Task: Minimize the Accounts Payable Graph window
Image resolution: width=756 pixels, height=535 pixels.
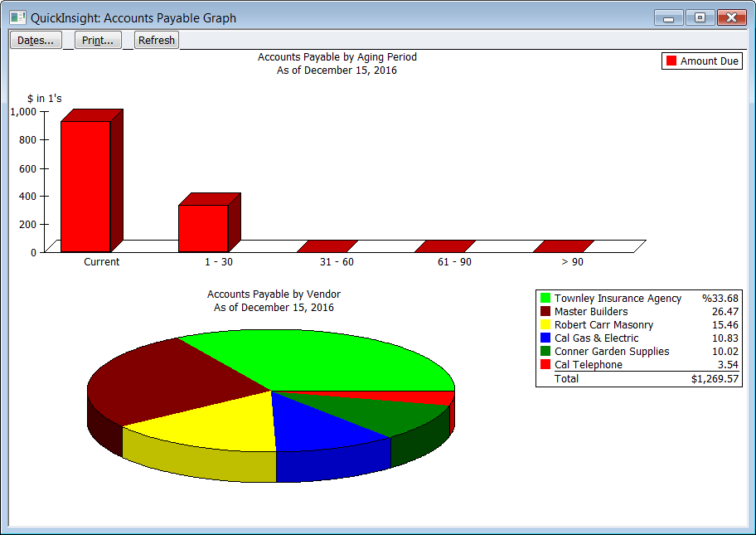Action: click(x=668, y=17)
